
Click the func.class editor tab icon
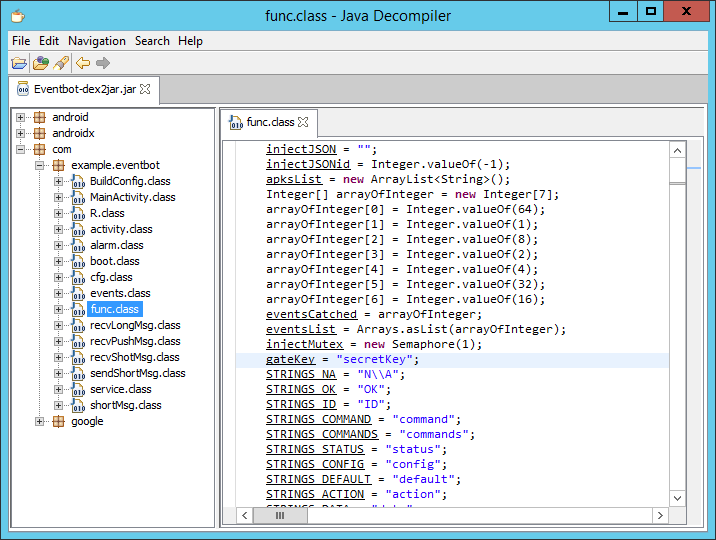[236, 122]
